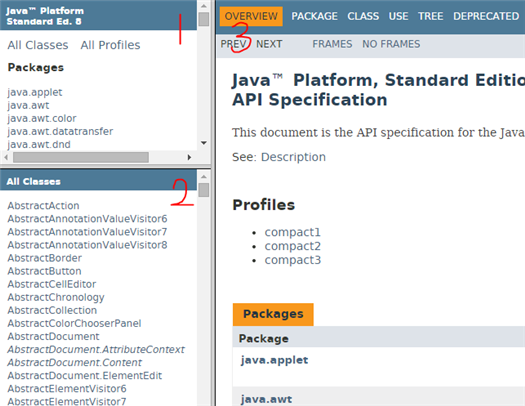Click the API Specification page title

pyautogui.click(x=310, y=100)
